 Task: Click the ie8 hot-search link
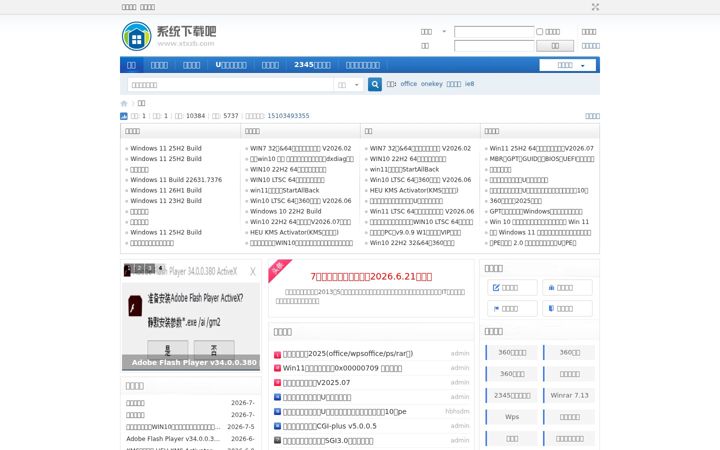point(469,84)
